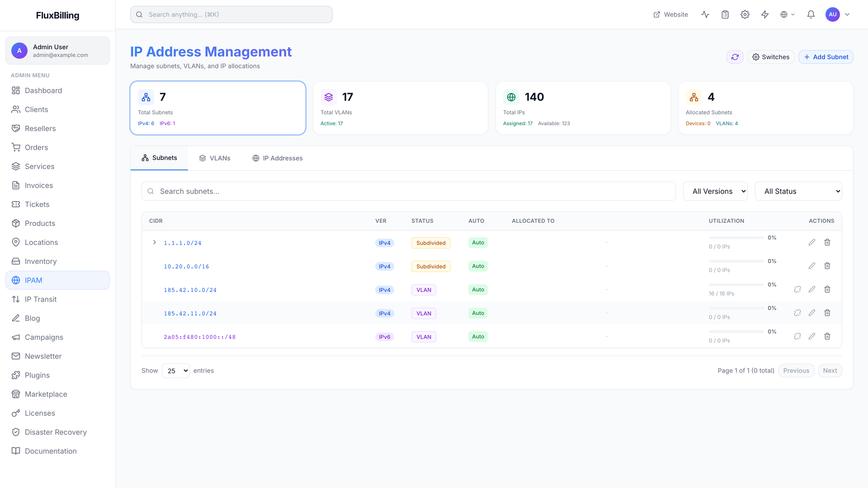Screen dimensions: 868x488
Task: Click unlink VLAN icon for 2a05:f480:1000::/48
Action: (797, 336)
